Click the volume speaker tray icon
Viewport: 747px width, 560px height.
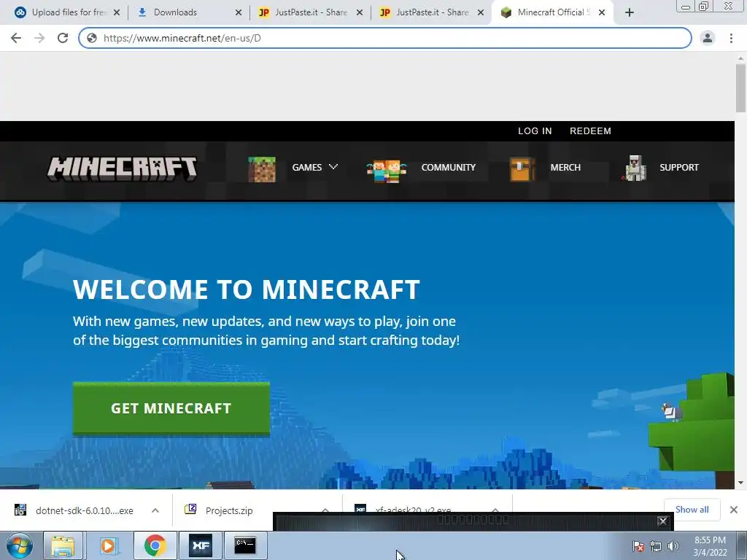tap(673, 546)
